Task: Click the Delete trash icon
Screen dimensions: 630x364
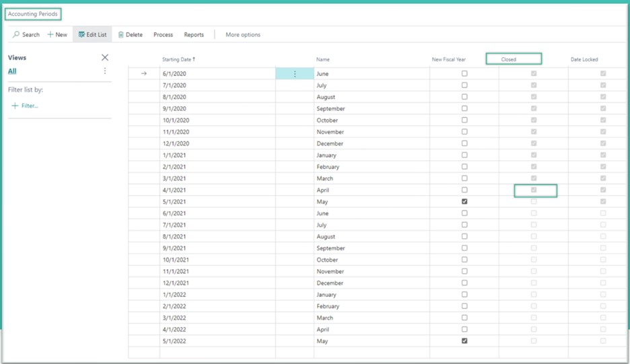Action: [120, 35]
